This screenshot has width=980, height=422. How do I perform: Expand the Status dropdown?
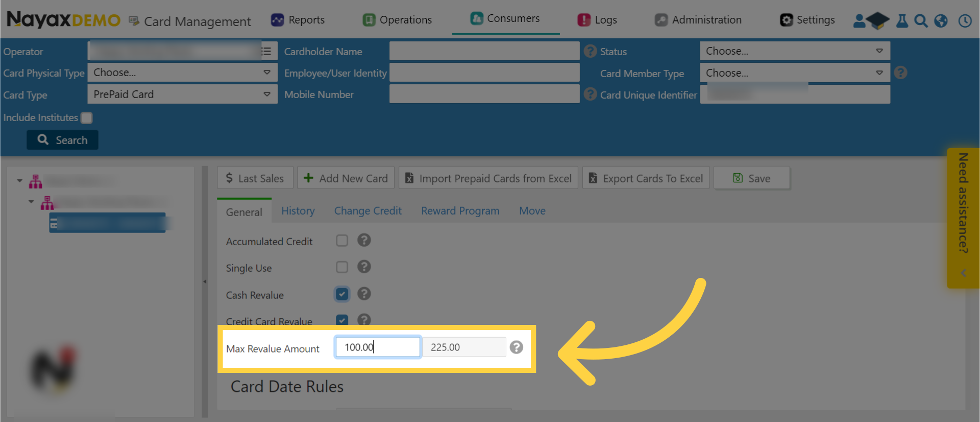pos(795,51)
